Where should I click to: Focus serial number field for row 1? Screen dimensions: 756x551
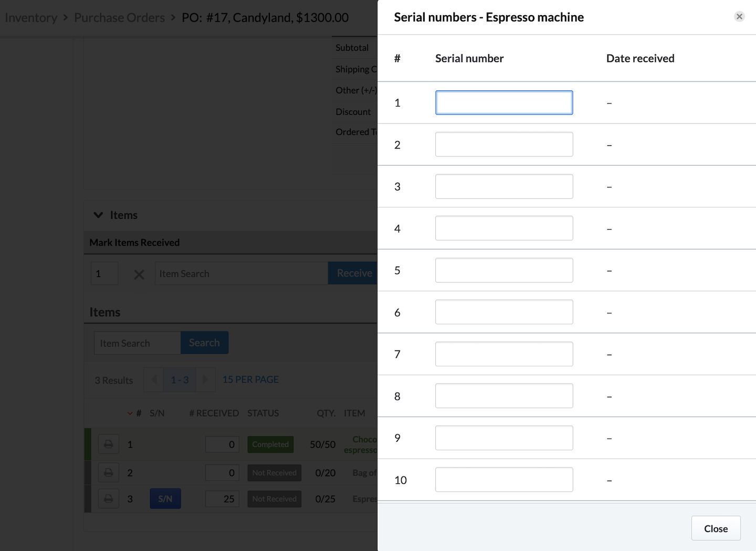[503, 103]
